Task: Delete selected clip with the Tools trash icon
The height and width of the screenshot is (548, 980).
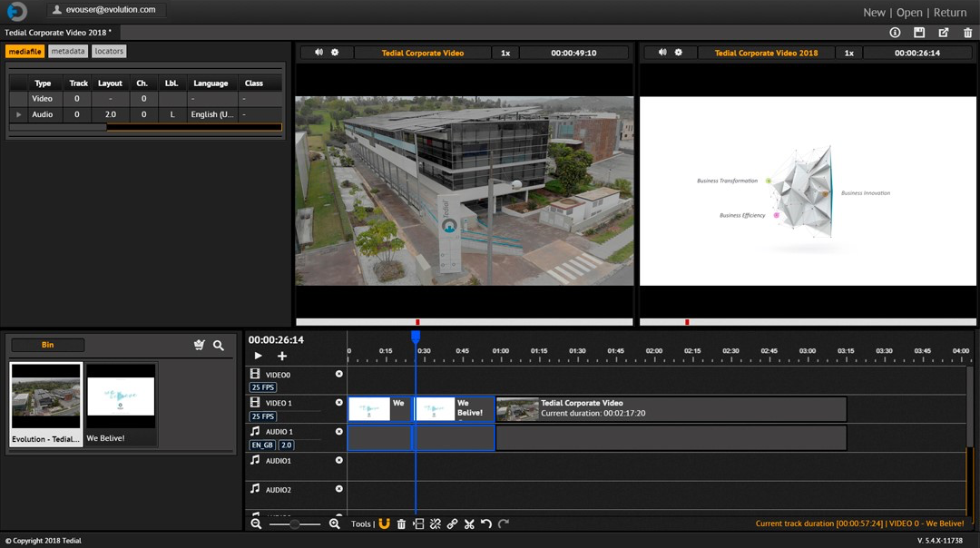Action: pos(401,524)
